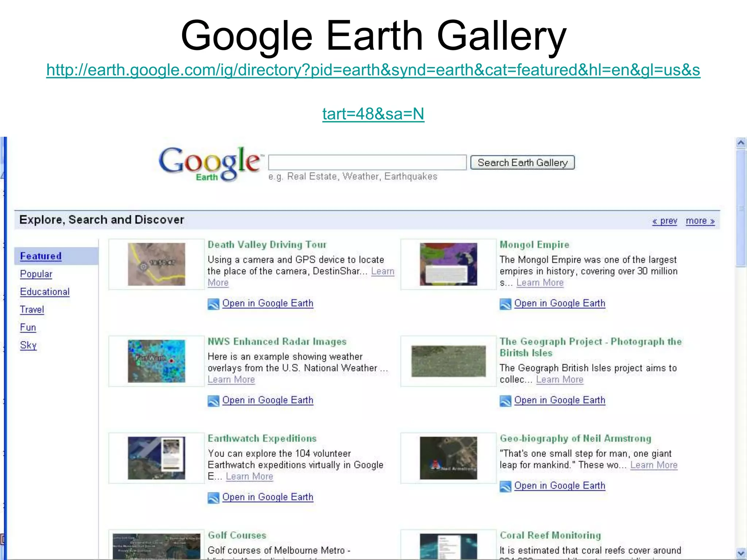Click the gallery search text field

tap(367, 162)
